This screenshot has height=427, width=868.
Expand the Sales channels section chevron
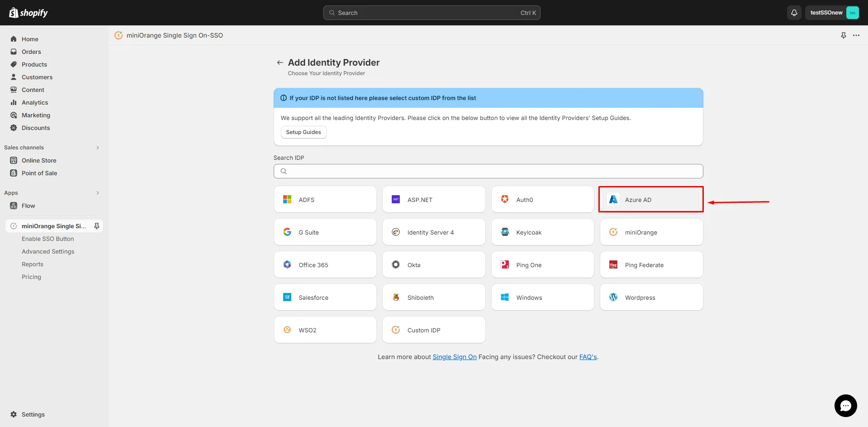98,148
